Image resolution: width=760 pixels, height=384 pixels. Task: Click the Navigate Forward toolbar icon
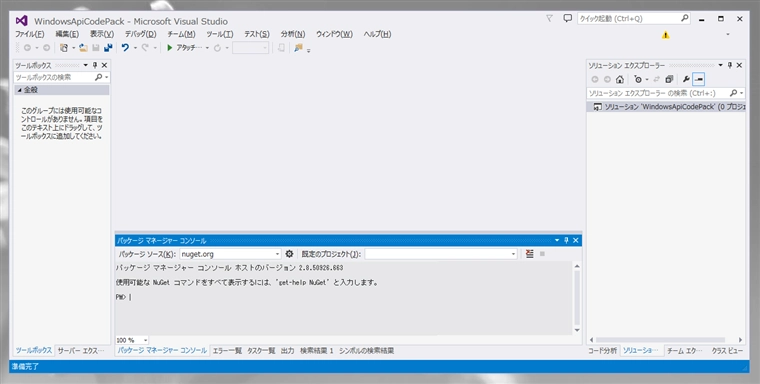coord(46,48)
